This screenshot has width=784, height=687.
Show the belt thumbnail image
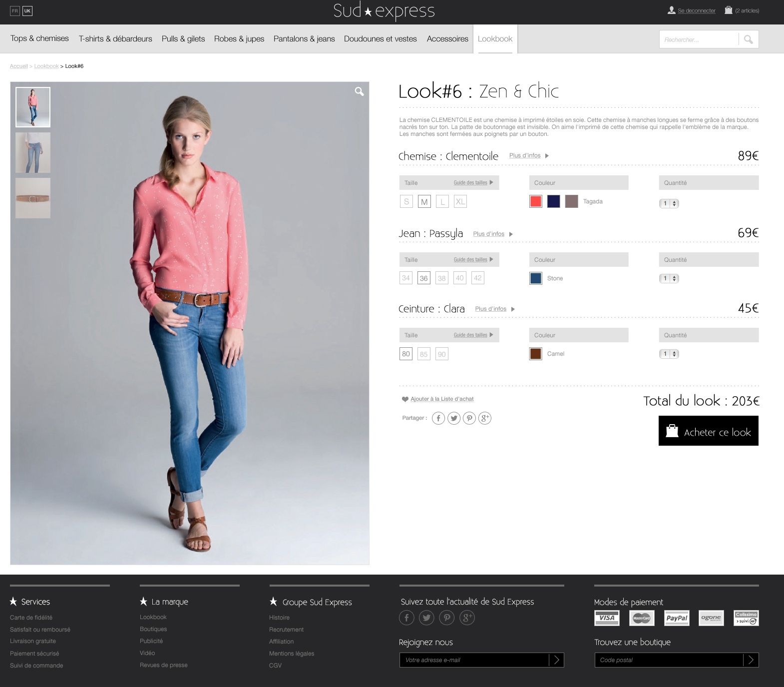[x=33, y=198]
